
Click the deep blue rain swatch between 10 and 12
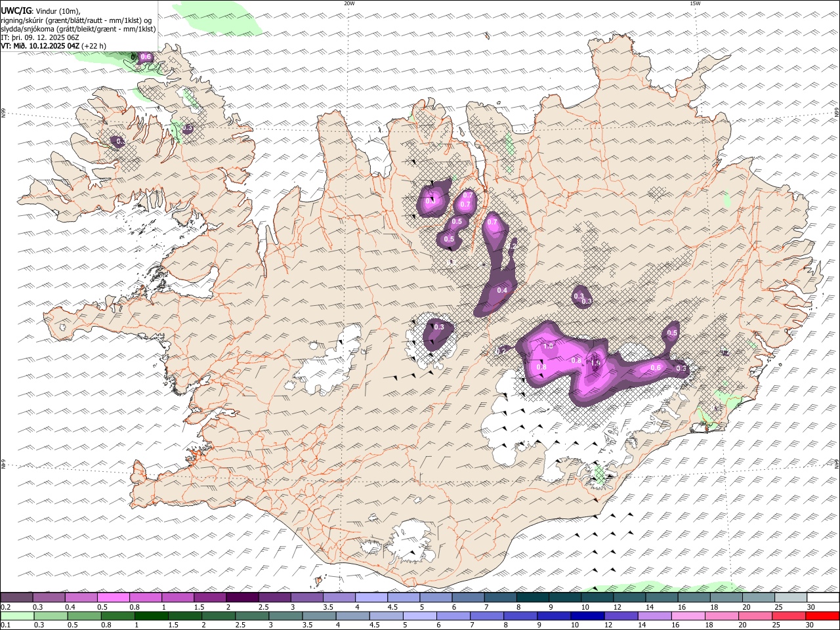(x=588, y=616)
